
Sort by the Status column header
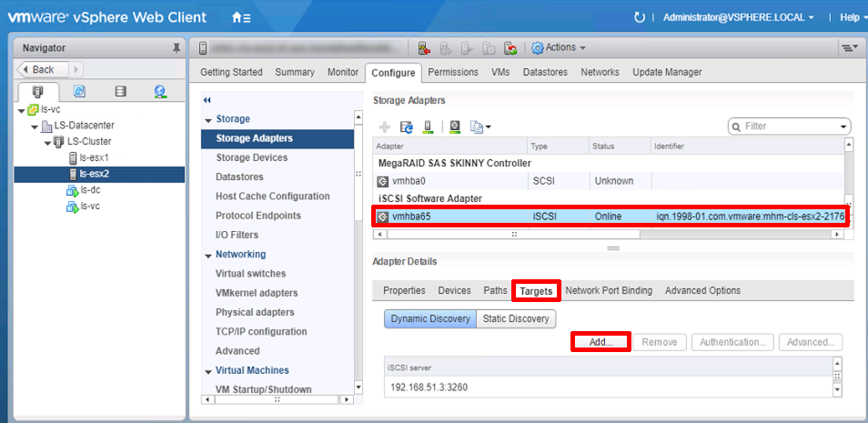(x=620, y=146)
